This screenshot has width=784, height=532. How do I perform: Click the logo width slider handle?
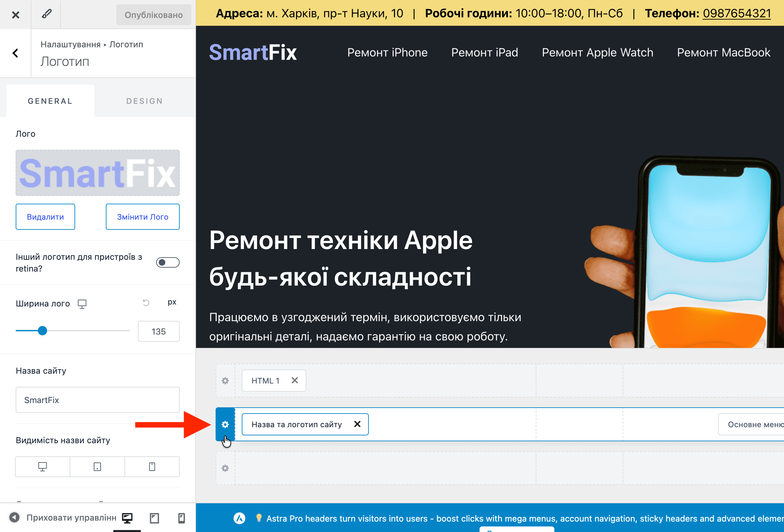pyautogui.click(x=42, y=330)
